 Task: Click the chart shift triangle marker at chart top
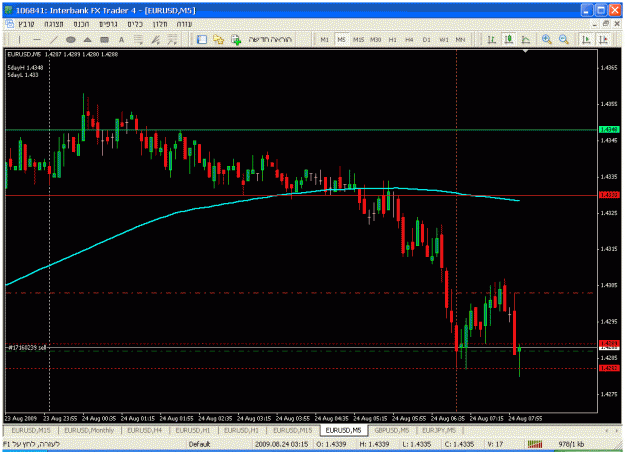pos(525,51)
